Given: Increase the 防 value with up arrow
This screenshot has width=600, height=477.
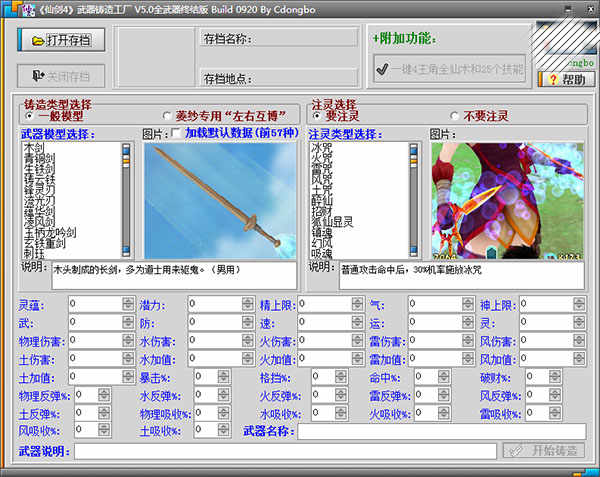Looking at the screenshot, I should coord(248,319).
